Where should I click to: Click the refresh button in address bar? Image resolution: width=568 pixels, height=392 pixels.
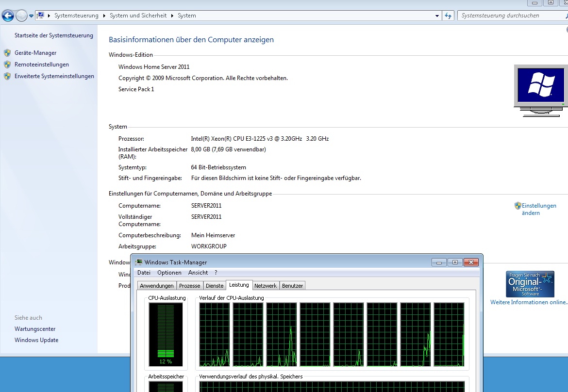pos(448,16)
